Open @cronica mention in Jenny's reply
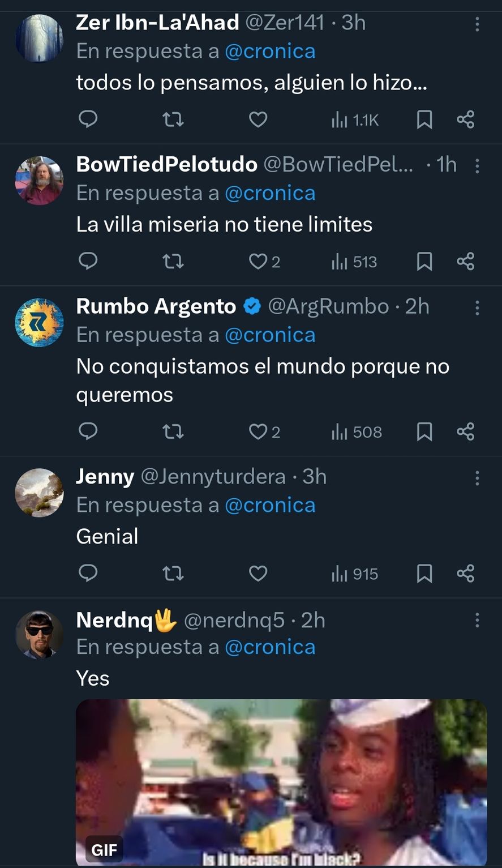 coord(270,505)
